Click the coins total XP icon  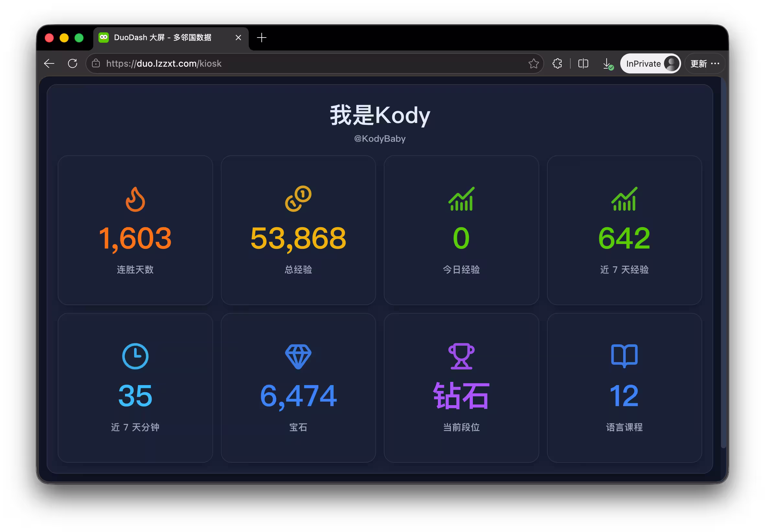click(298, 199)
